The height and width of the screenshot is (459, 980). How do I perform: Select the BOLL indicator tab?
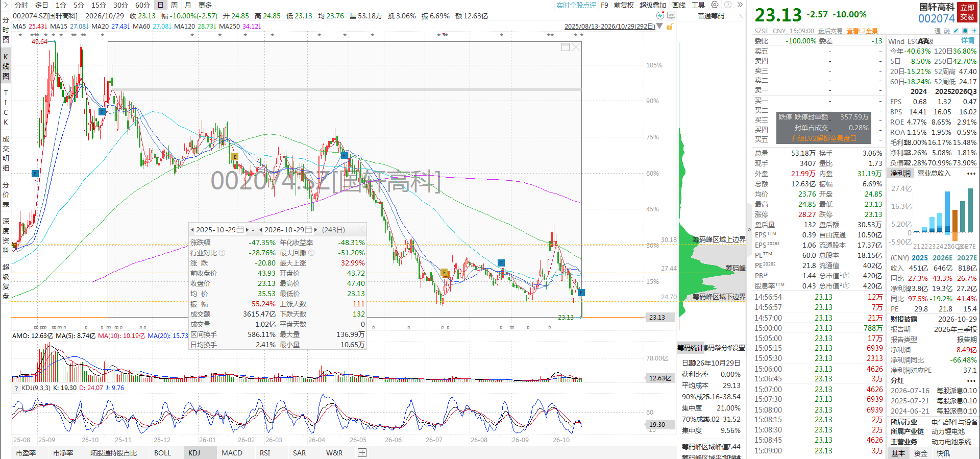[x=162, y=453]
